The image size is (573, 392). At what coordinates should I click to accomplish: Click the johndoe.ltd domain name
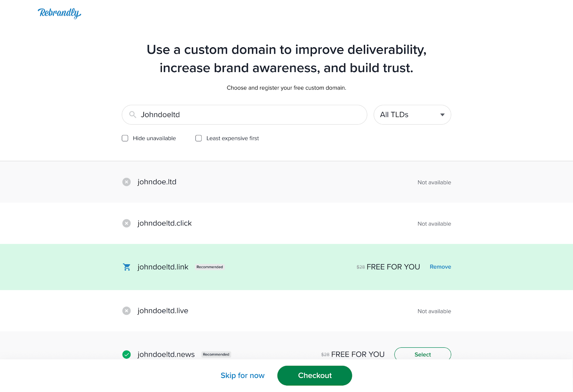click(x=157, y=182)
